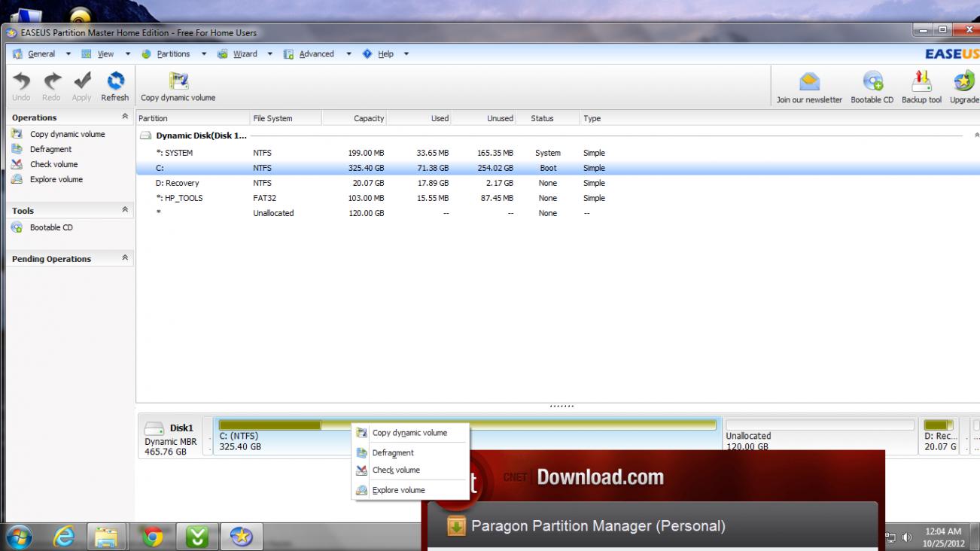Click the Join our newsletter icon
This screenshot has width=980, height=551.
pos(809,81)
